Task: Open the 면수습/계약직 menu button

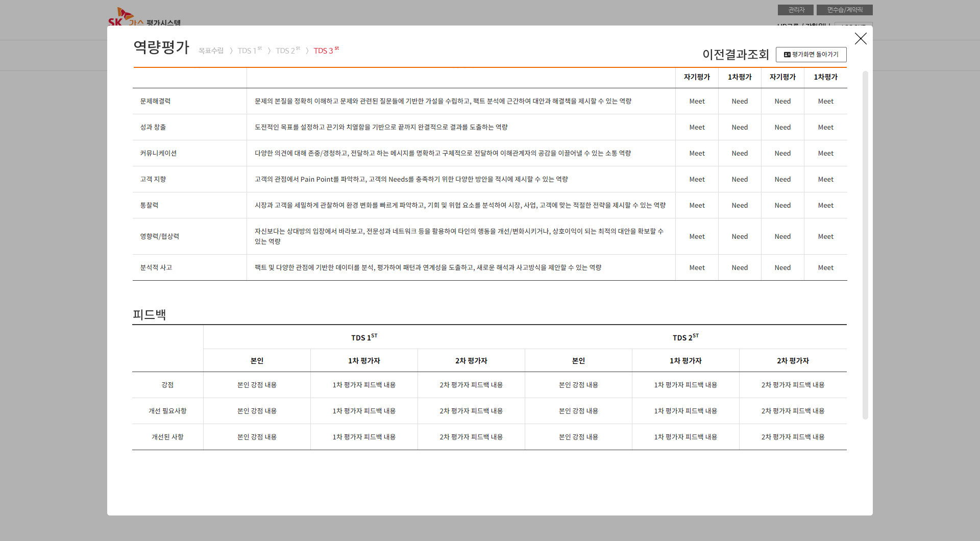Action: 844,10
